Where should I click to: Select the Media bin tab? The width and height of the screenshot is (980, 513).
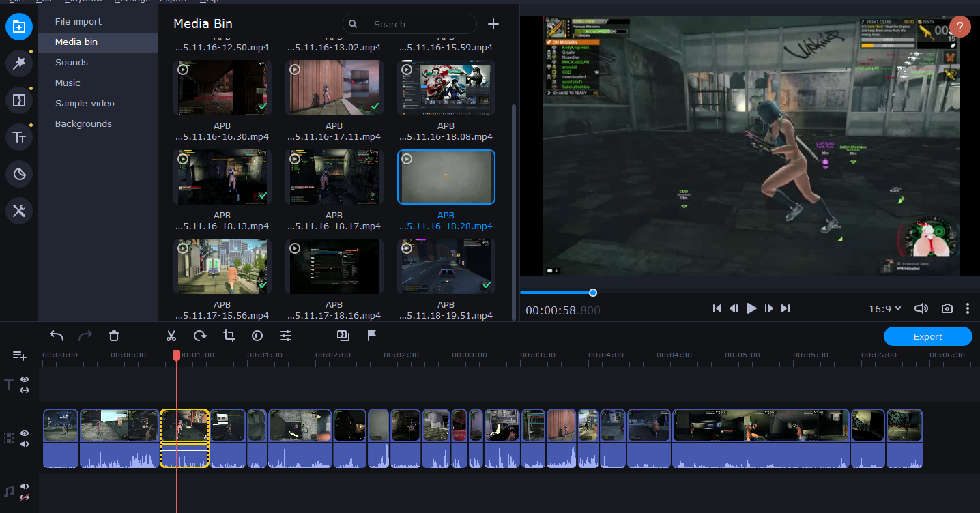tap(98, 42)
